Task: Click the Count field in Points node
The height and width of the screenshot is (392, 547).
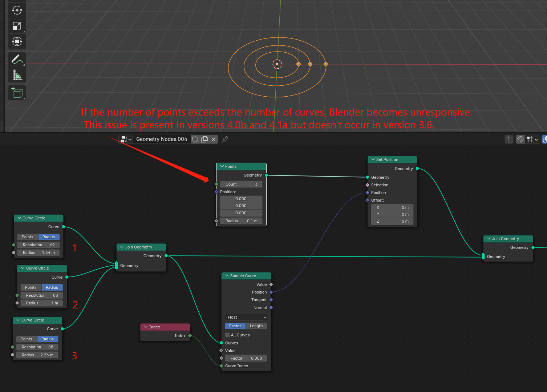Action: pyautogui.click(x=241, y=184)
